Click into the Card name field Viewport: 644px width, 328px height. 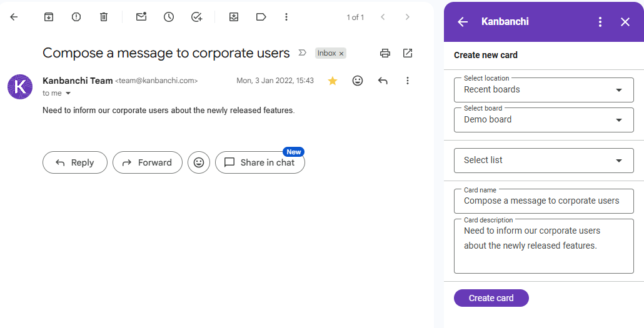coord(544,201)
